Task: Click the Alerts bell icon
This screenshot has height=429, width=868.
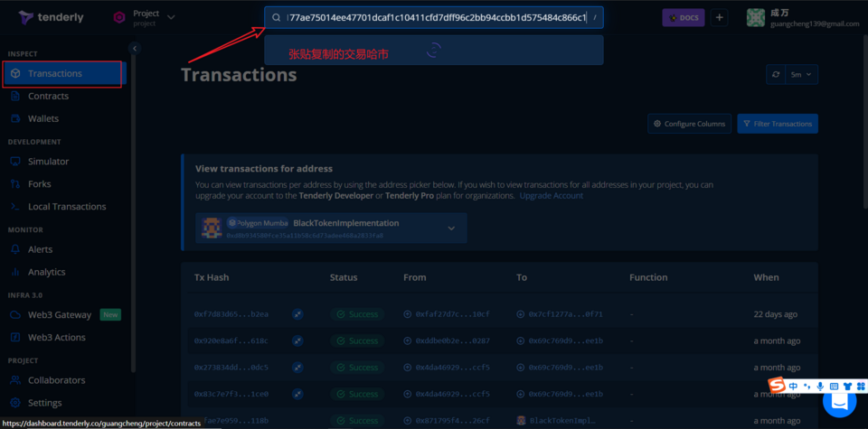Action: coord(15,249)
